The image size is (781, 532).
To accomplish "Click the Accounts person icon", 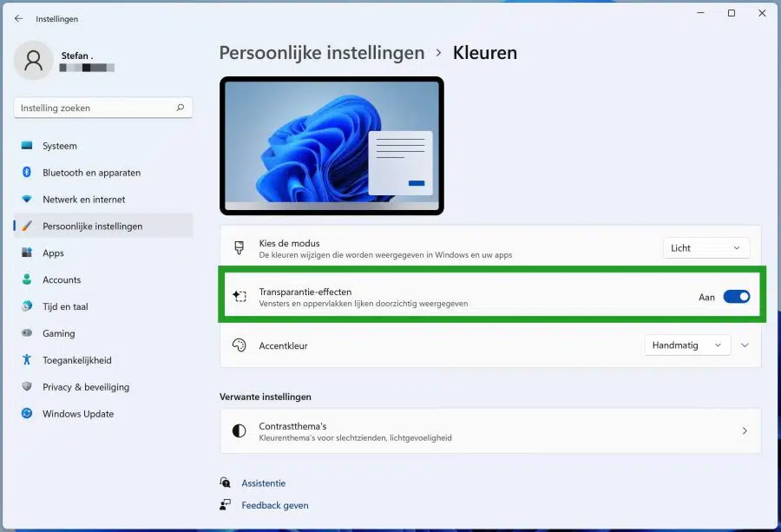I will tap(27, 279).
